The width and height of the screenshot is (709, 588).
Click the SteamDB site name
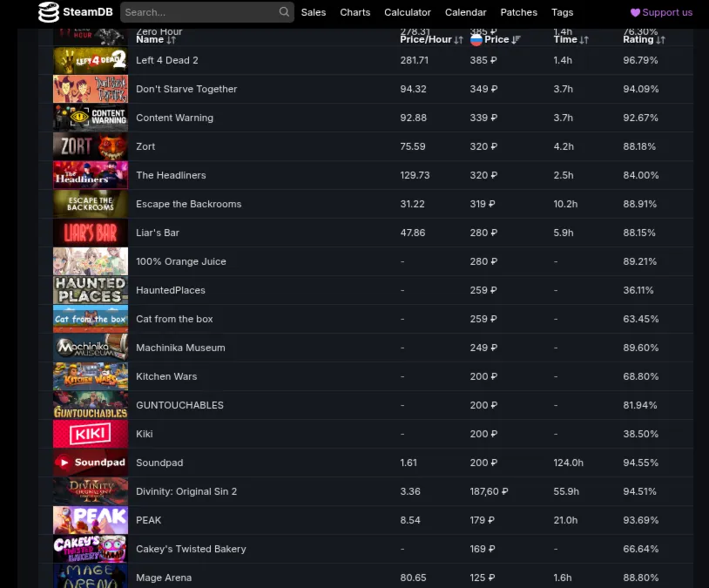click(x=88, y=12)
